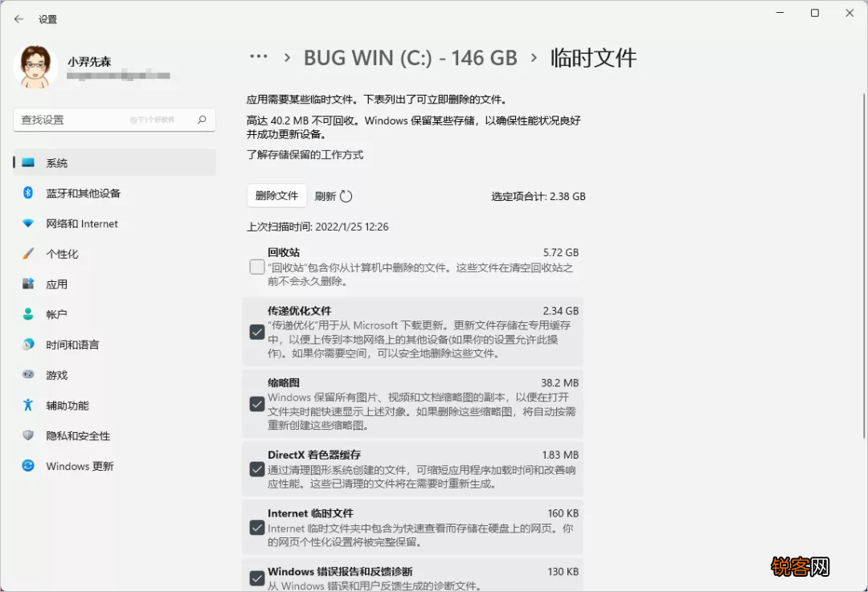Click the Windows Update sync icon
Screen dimensions: 868x592
click(x=28, y=466)
